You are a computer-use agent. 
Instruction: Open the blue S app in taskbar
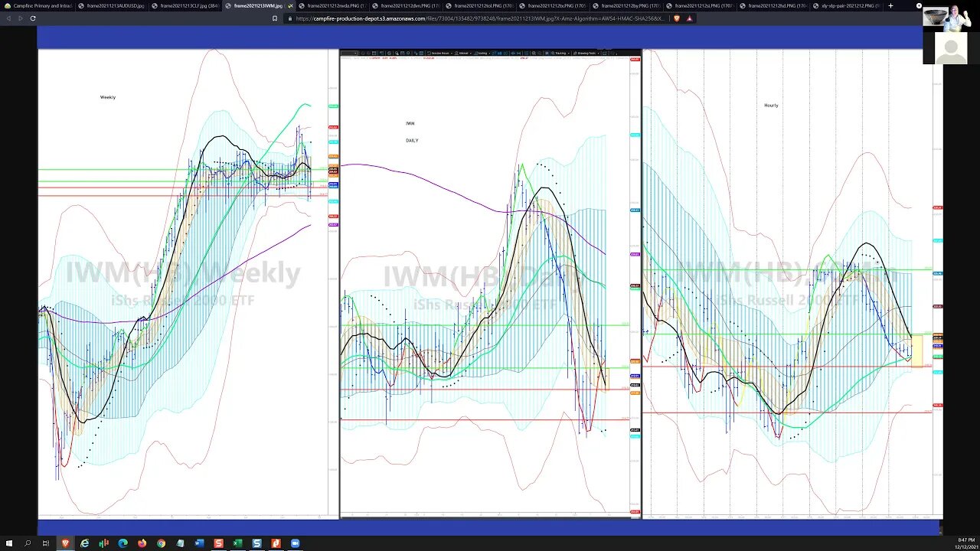[x=256, y=543]
